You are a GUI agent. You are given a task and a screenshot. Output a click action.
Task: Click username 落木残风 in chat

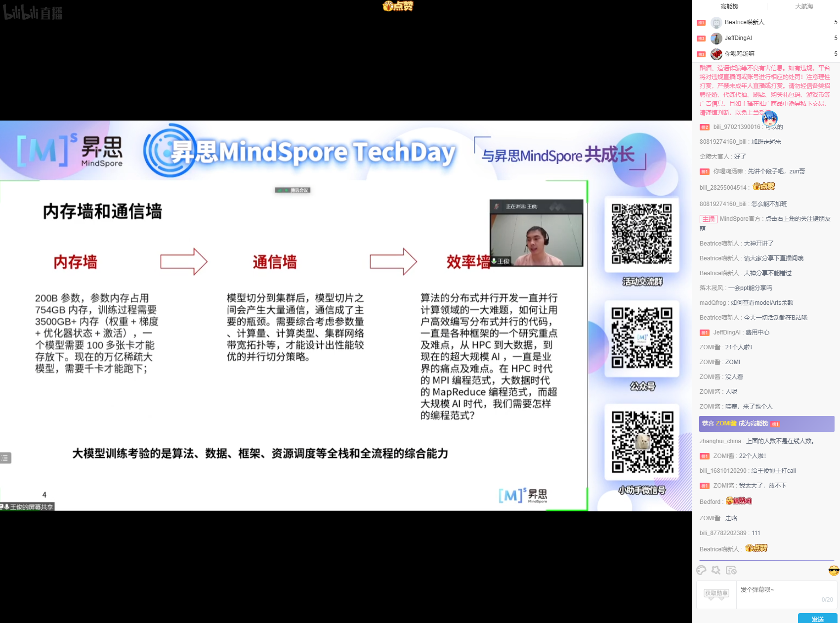[712, 288]
